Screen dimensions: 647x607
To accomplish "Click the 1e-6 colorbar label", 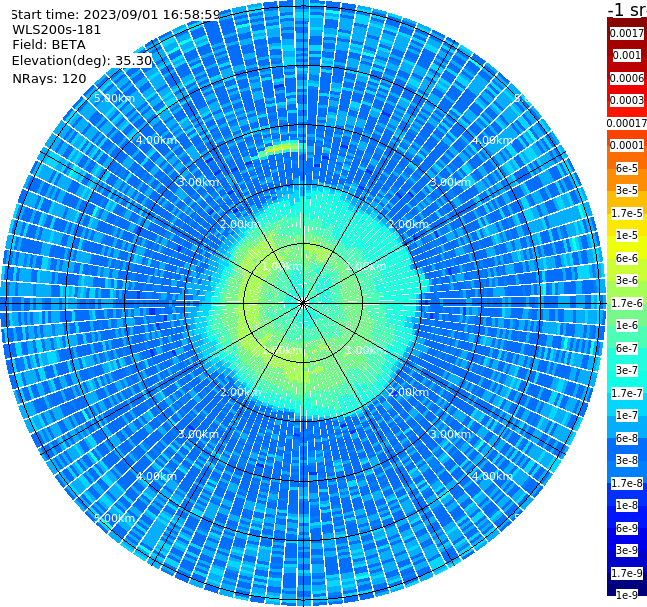I will (x=627, y=325).
